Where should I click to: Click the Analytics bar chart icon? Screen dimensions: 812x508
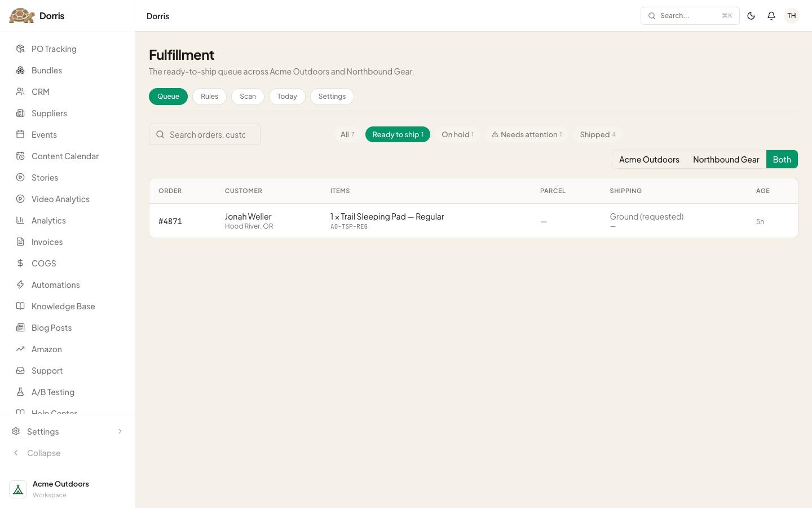point(20,221)
